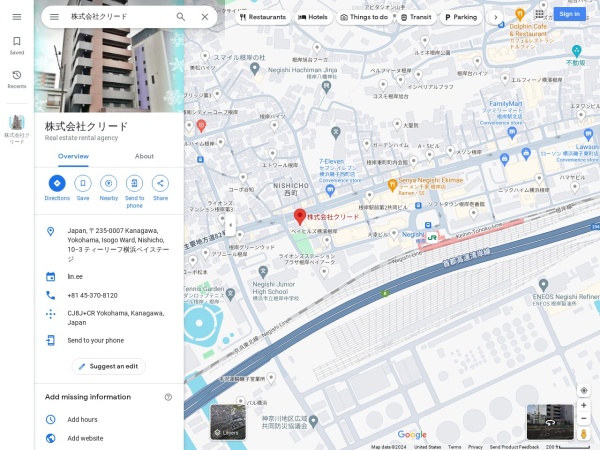Select the Transit chip
Screen dimensions: 600x450
(x=416, y=17)
